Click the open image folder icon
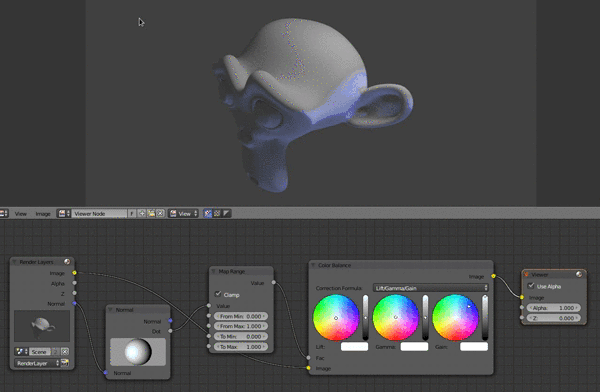 click(x=151, y=214)
